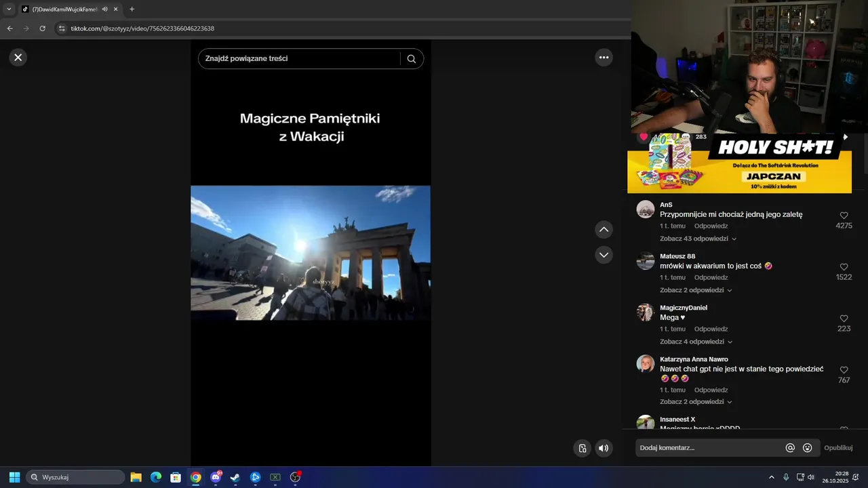
Task: Expand 'Zobacz 43 odpowiedzi' replies
Action: [698, 239]
